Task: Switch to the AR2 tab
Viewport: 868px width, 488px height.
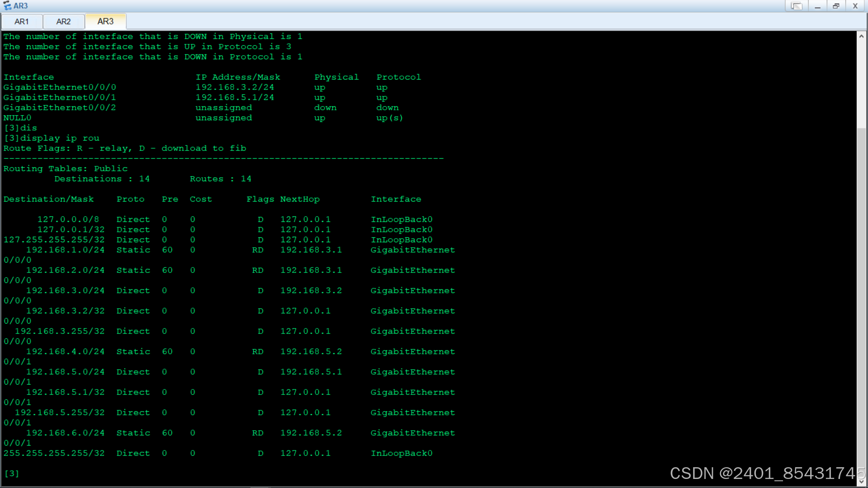Action: (x=63, y=21)
